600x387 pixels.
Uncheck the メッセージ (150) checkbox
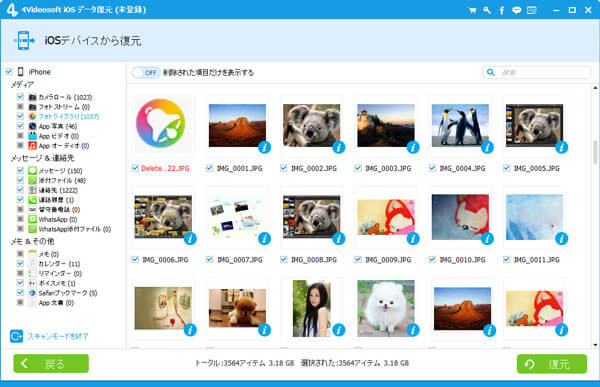[x=20, y=170]
